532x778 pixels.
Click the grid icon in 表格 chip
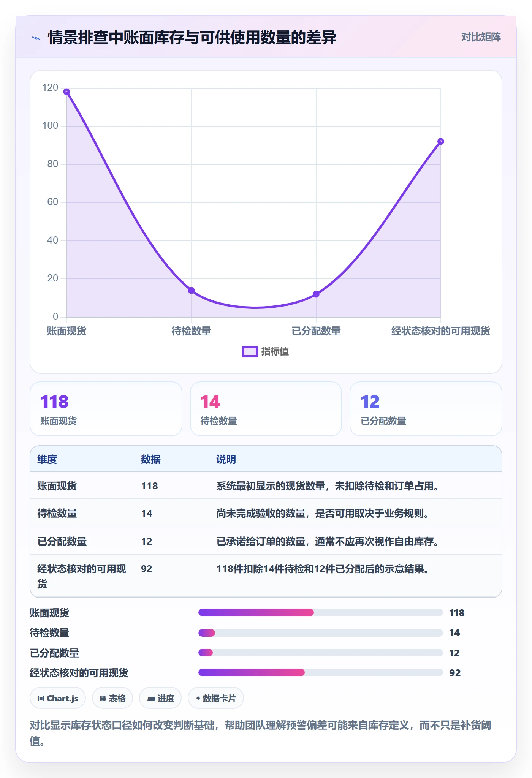(103, 698)
